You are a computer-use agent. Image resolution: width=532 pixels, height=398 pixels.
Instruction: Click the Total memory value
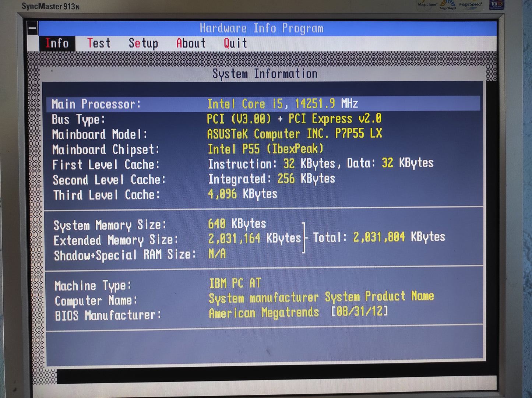tap(399, 237)
